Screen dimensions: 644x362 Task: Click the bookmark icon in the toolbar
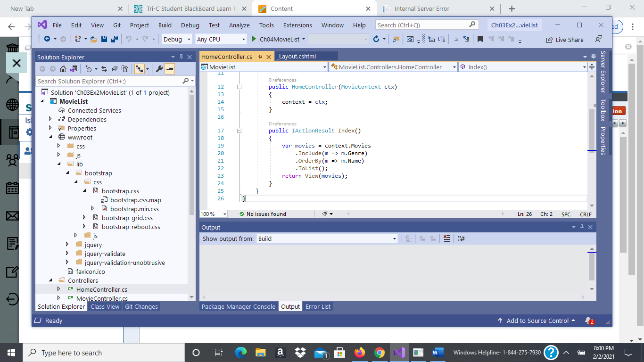[480, 40]
